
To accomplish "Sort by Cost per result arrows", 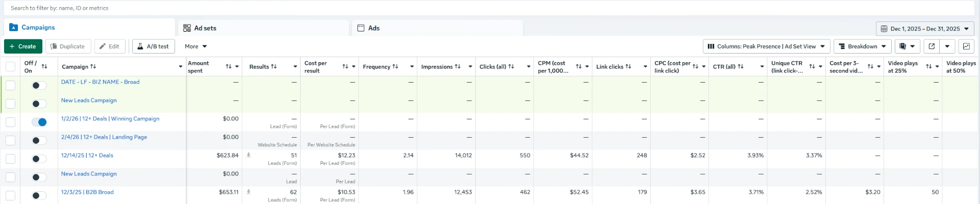I will 345,66.
